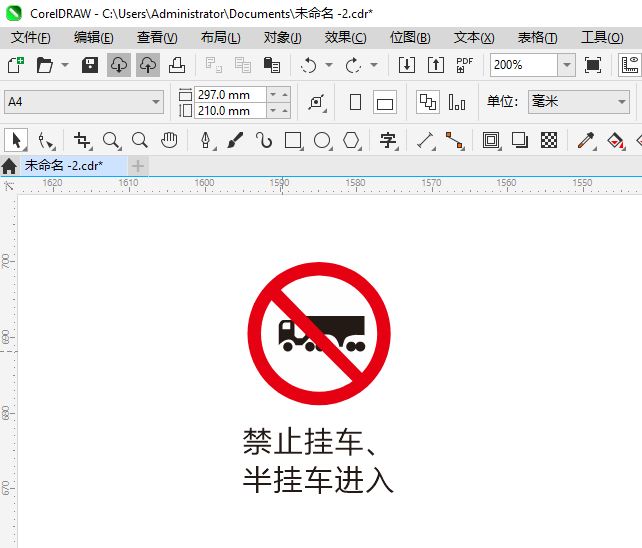
Task: Select portrait page orientation
Action: coord(355,102)
